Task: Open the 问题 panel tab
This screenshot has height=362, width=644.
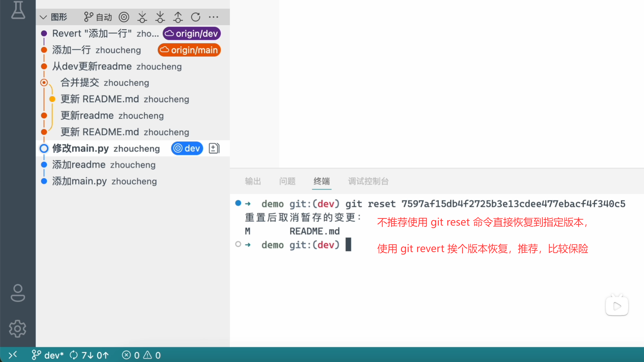Action: tap(287, 181)
